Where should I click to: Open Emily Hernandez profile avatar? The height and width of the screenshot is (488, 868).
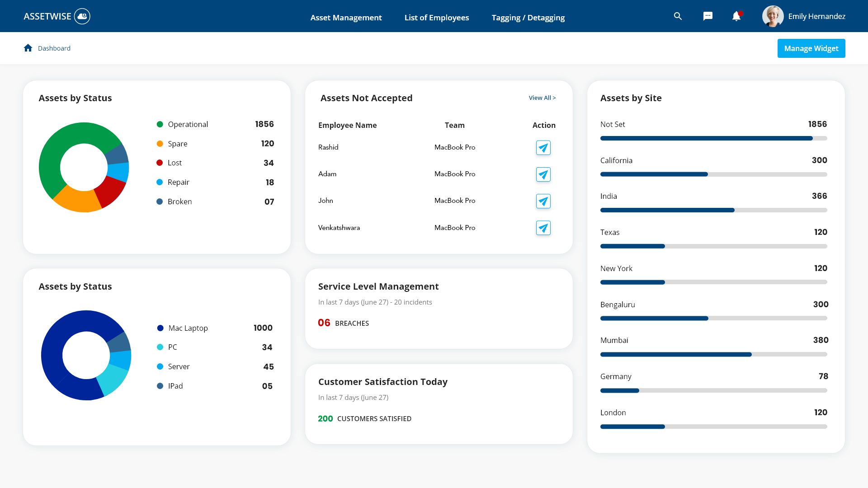[773, 16]
